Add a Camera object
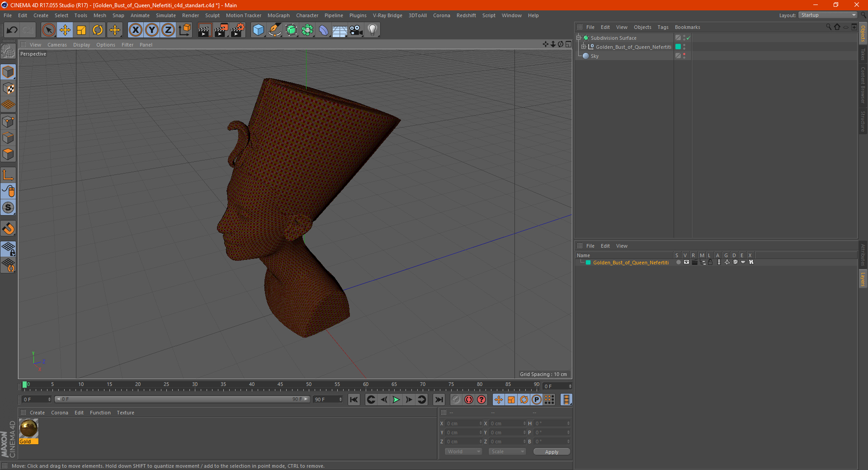 pos(356,30)
